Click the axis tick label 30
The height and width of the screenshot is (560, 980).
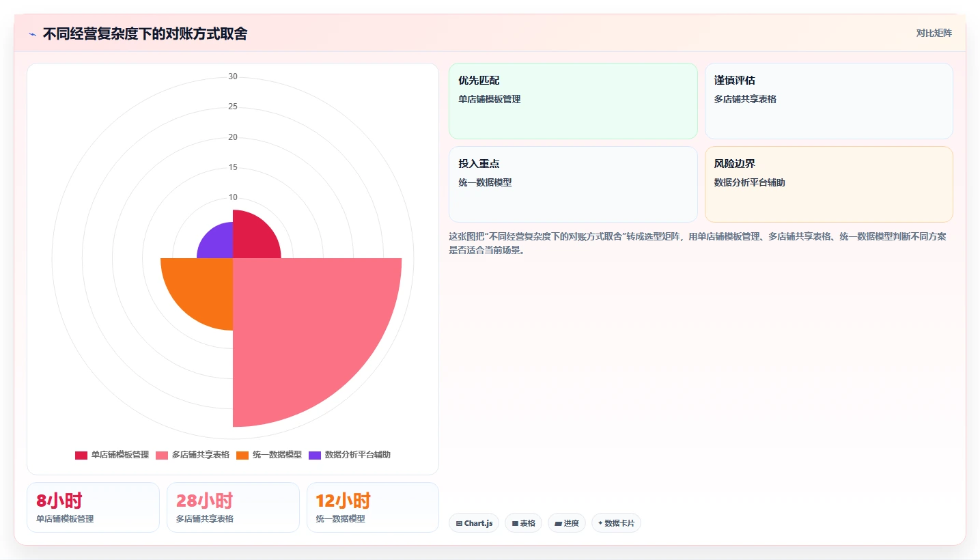pos(233,76)
